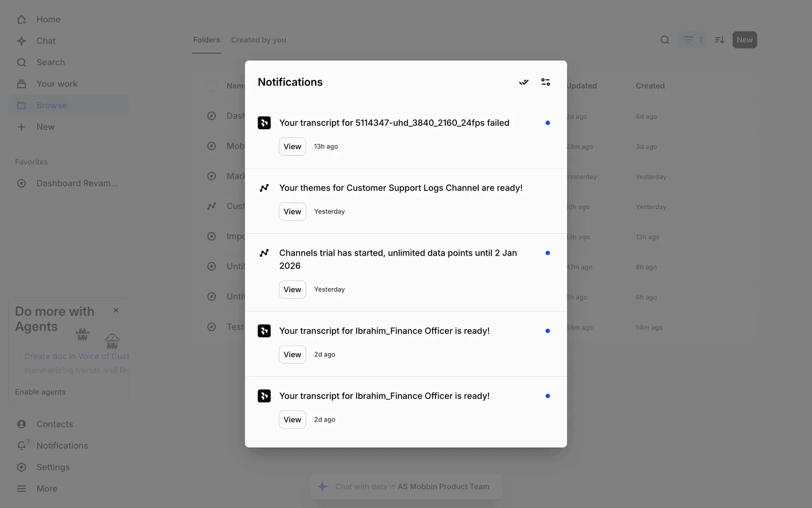
Task: Click unread dot on failed transcript notification
Action: pyautogui.click(x=548, y=123)
